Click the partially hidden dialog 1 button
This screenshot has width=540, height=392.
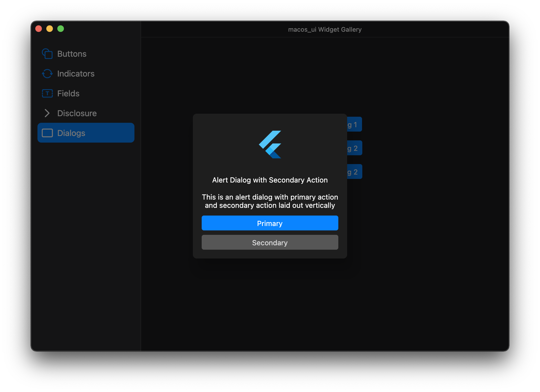354,124
